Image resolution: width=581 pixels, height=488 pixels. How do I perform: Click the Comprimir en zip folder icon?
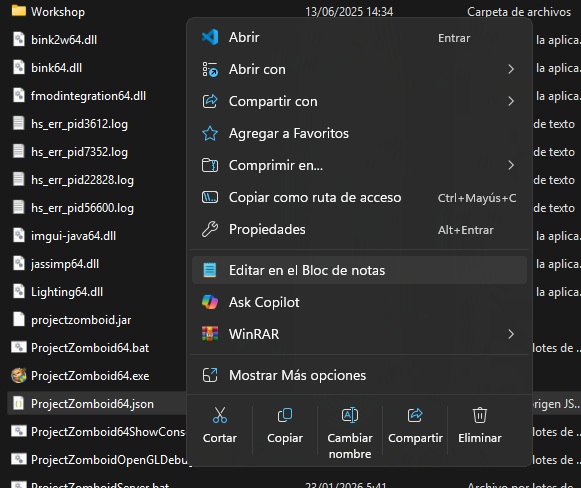[x=210, y=165]
